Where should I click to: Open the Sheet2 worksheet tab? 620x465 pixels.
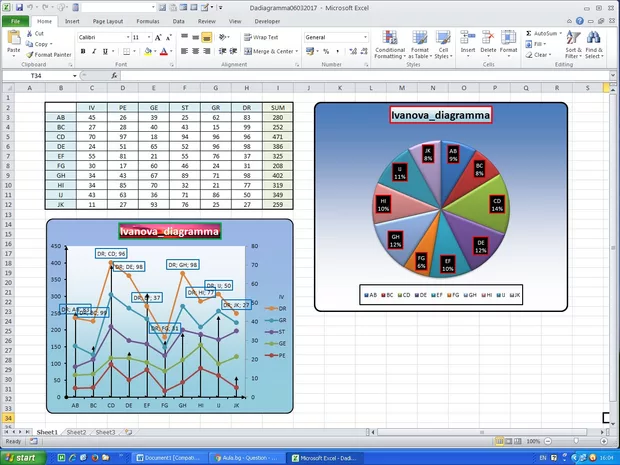click(76, 432)
